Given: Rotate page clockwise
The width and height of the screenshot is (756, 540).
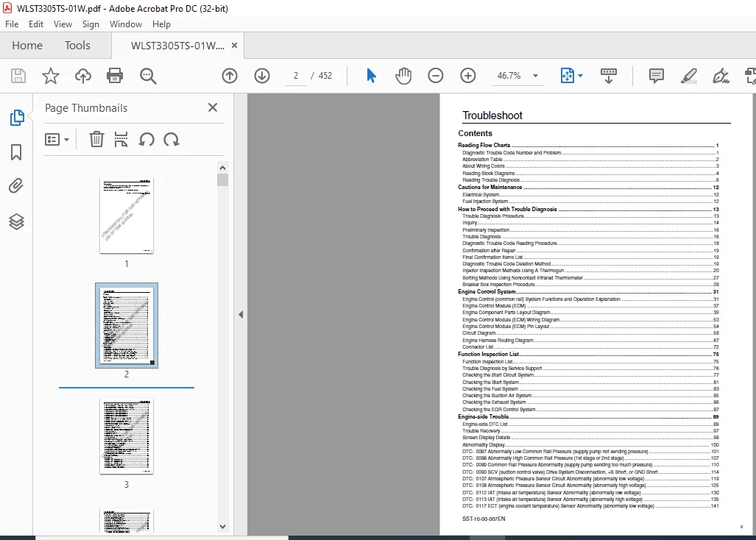Looking at the screenshot, I should click(x=172, y=140).
